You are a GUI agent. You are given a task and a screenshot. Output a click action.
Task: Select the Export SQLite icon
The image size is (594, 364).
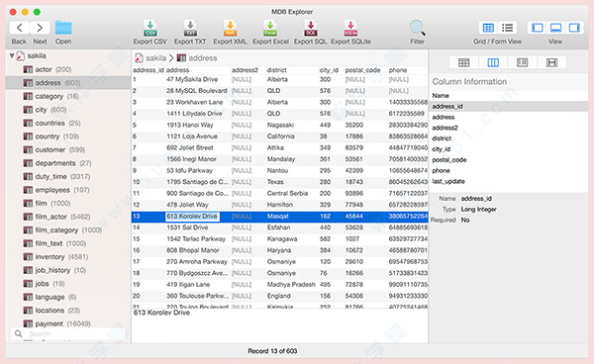(x=350, y=28)
